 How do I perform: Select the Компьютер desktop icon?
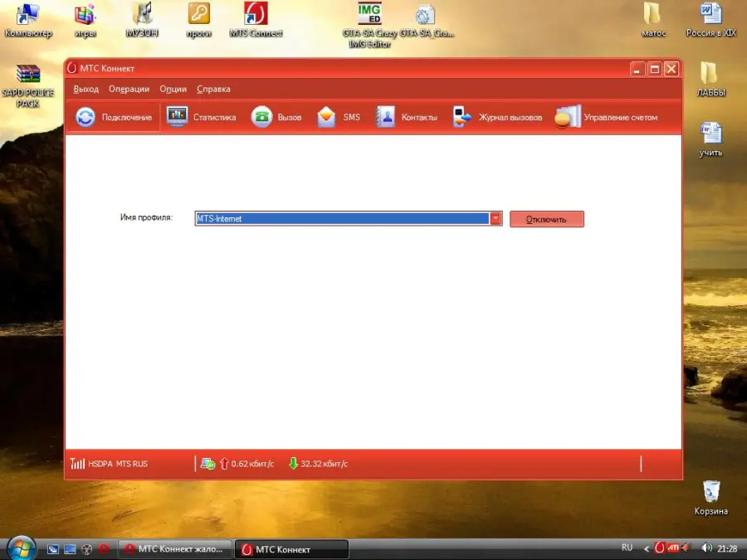(27, 21)
